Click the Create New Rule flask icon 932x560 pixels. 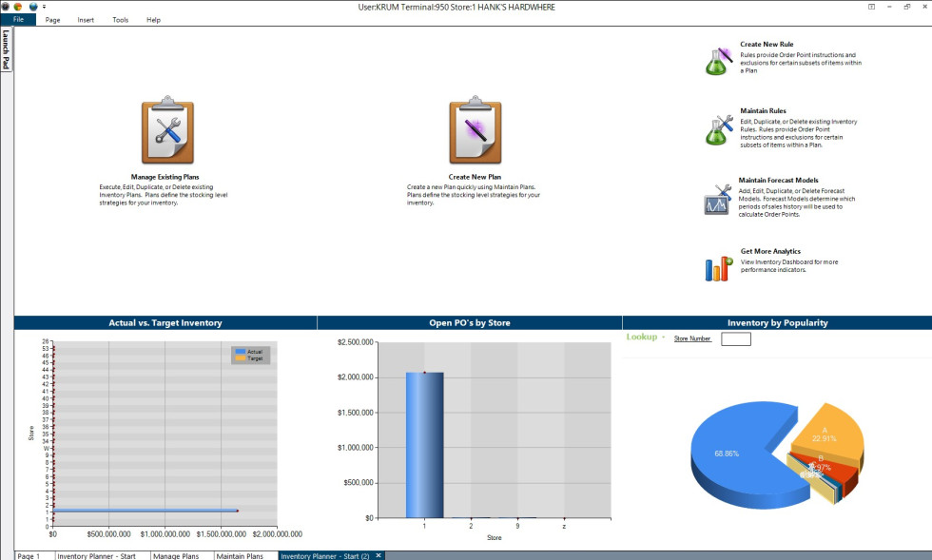pyautogui.click(x=719, y=60)
